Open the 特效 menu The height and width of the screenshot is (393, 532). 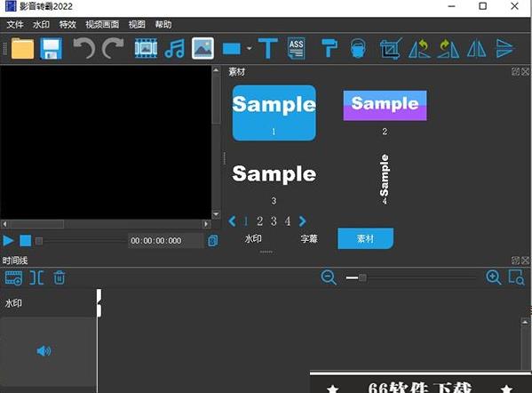click(x=67, y=25)
